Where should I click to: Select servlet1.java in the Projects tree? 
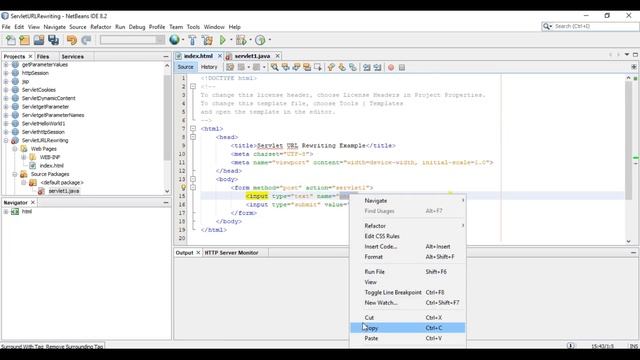click(x=64, y=191)
